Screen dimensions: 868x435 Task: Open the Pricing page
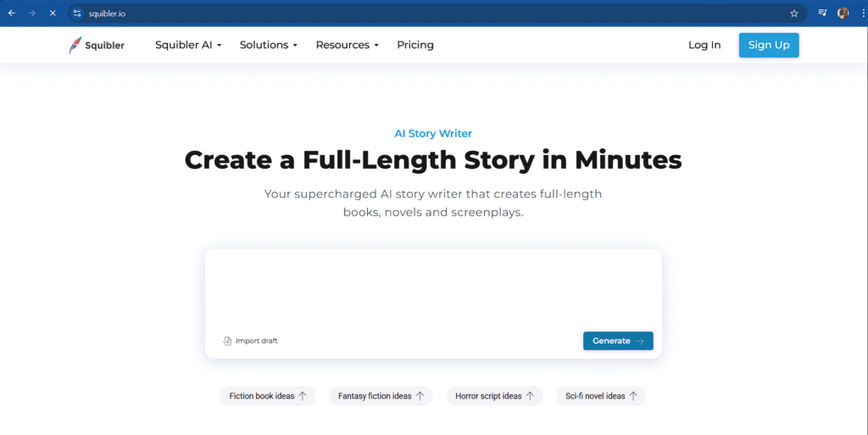point(415,45)
